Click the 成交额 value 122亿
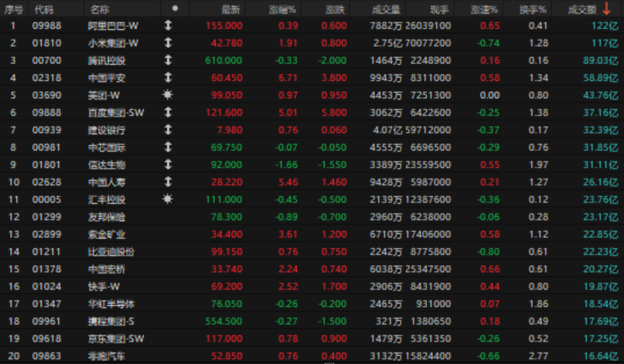 (x=605, y=26)
